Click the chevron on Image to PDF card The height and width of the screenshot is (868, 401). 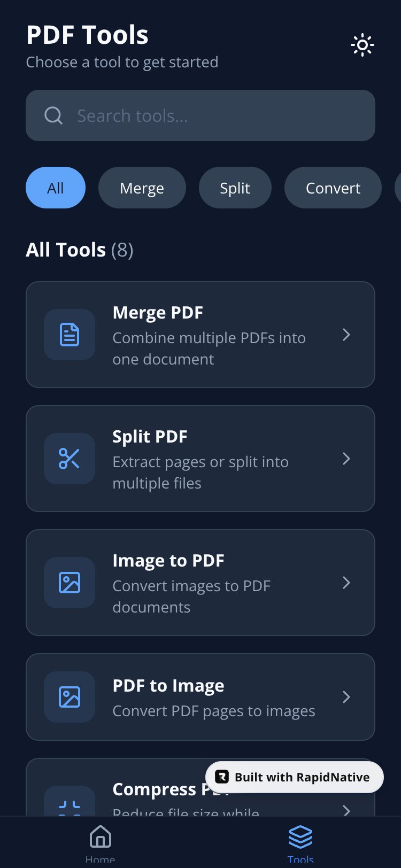346,583
